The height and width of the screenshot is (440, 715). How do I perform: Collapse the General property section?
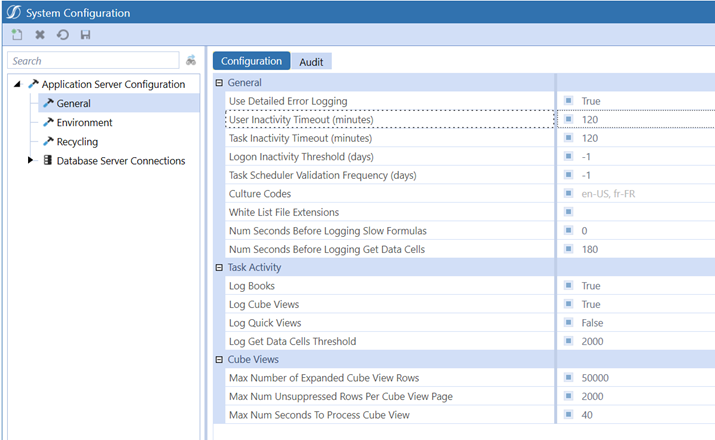(x=219, y=83)
